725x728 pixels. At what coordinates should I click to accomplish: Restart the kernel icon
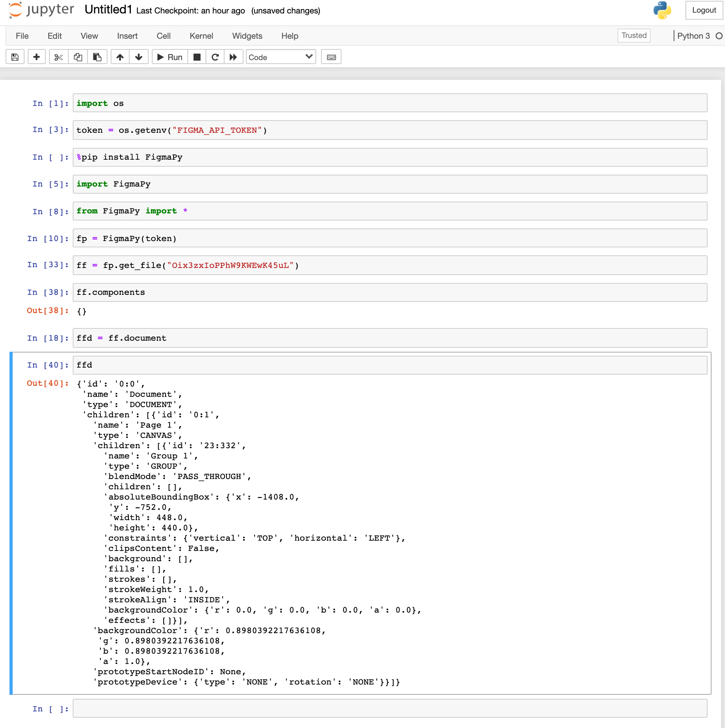(215, 57)
